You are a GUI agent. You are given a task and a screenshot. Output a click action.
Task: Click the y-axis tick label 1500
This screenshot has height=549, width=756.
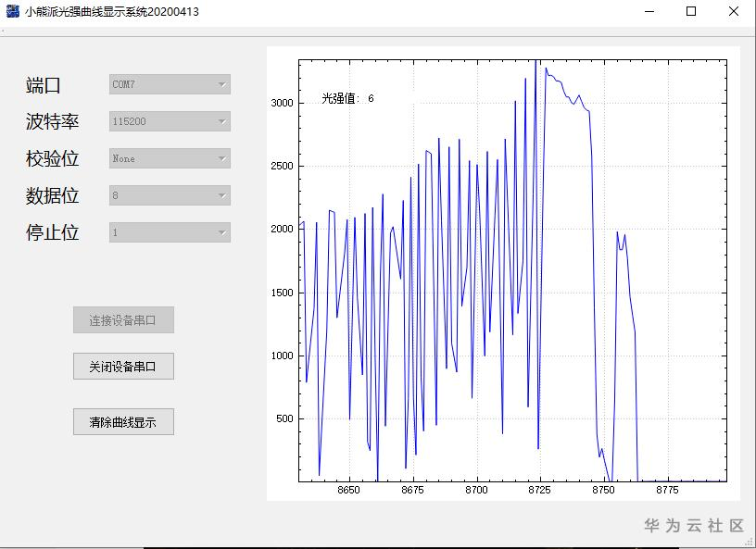click(x=282, y=293)
